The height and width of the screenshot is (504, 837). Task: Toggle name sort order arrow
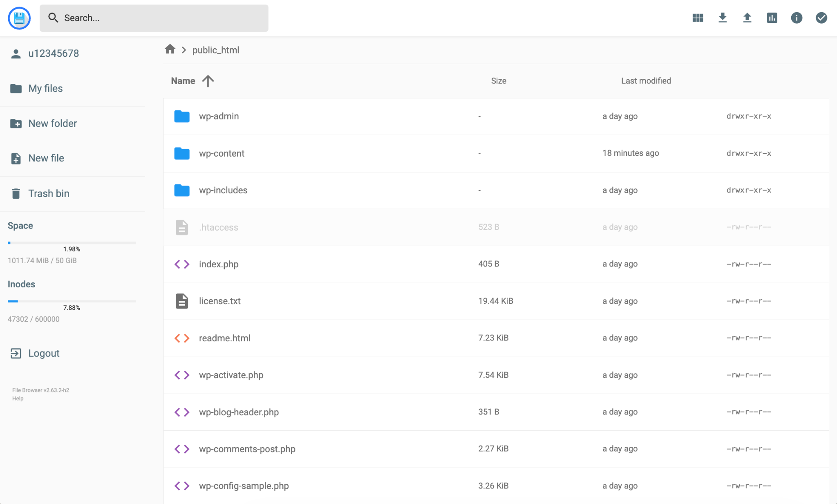(x=208, y=81)
